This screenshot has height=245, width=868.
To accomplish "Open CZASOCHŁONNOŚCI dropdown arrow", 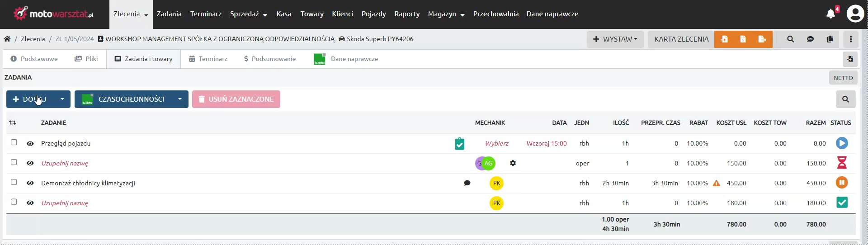I will [180, 99].
